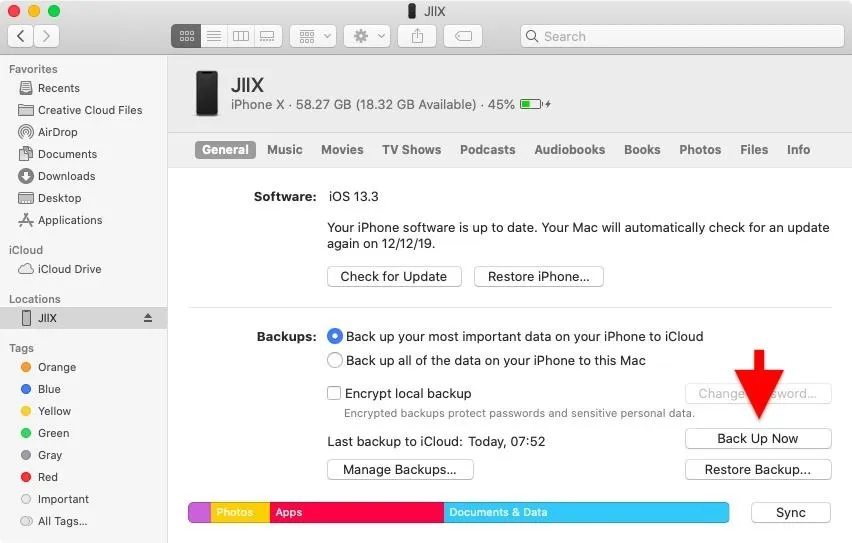Filter by the Gray tag
Screen dimensions: 852x543
coord(41,455)
